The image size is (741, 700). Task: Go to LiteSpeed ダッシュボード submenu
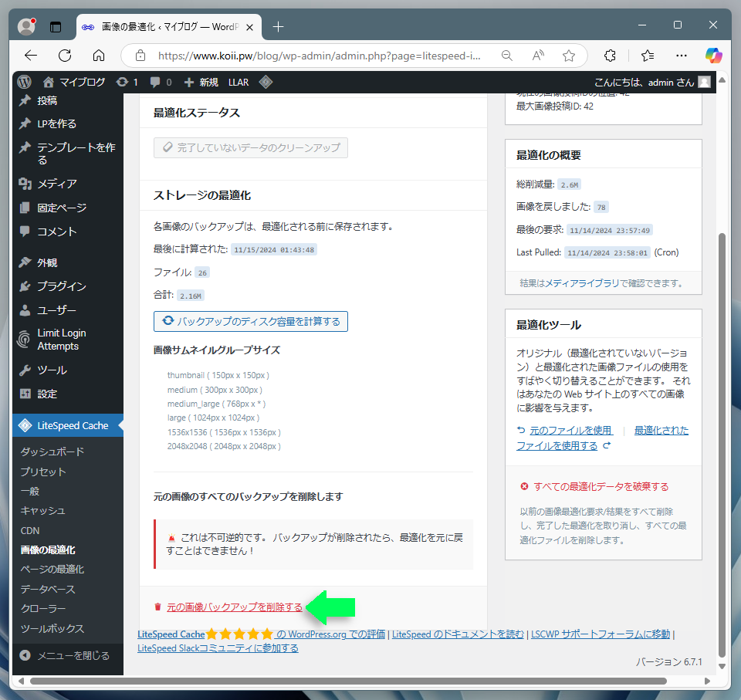click(52, 451)
